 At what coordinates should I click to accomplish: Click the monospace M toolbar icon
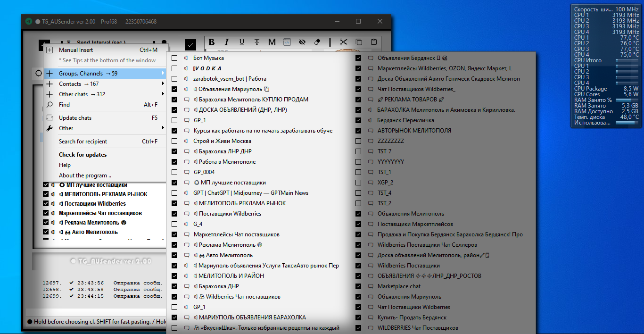272,42
